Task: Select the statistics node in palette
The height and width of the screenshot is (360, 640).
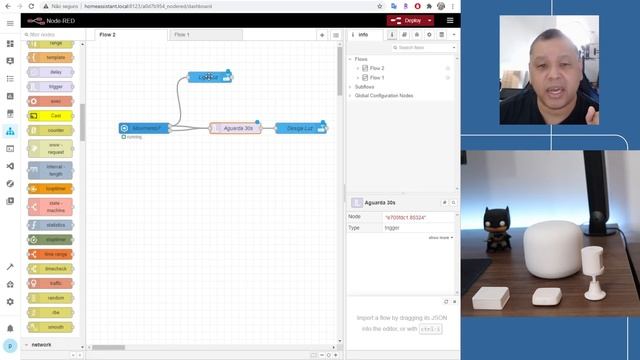Action: point(51,225)
